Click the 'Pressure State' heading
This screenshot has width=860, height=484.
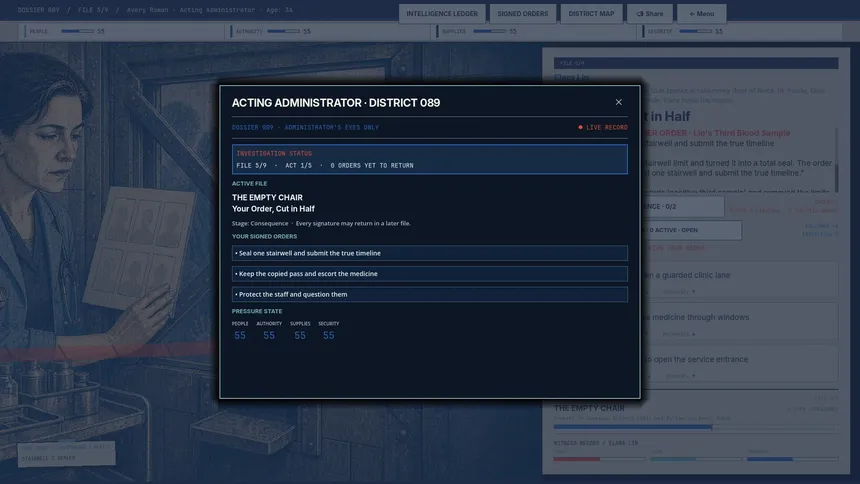click(x=257, y=311)
